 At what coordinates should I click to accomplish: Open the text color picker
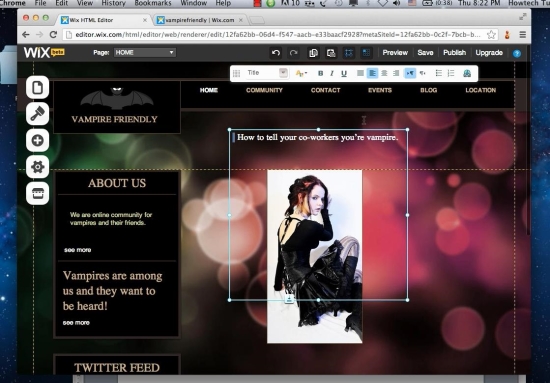(x=301, y=73)
